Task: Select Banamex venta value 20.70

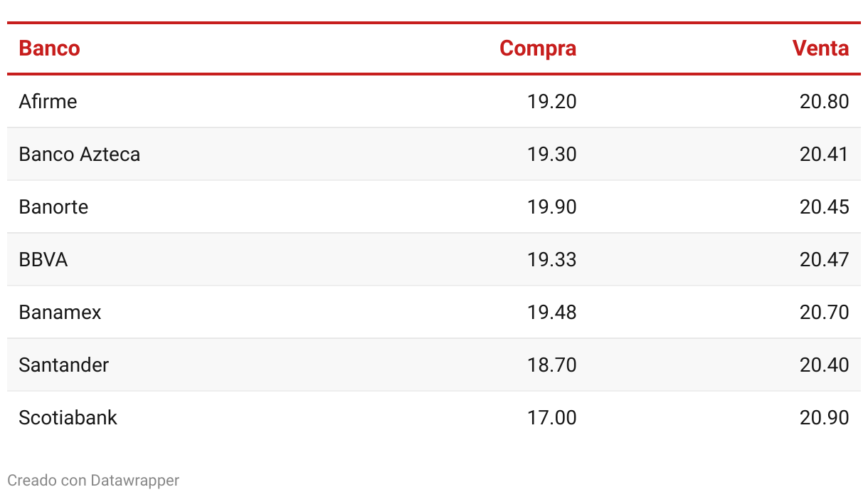Action: point(824,312)
